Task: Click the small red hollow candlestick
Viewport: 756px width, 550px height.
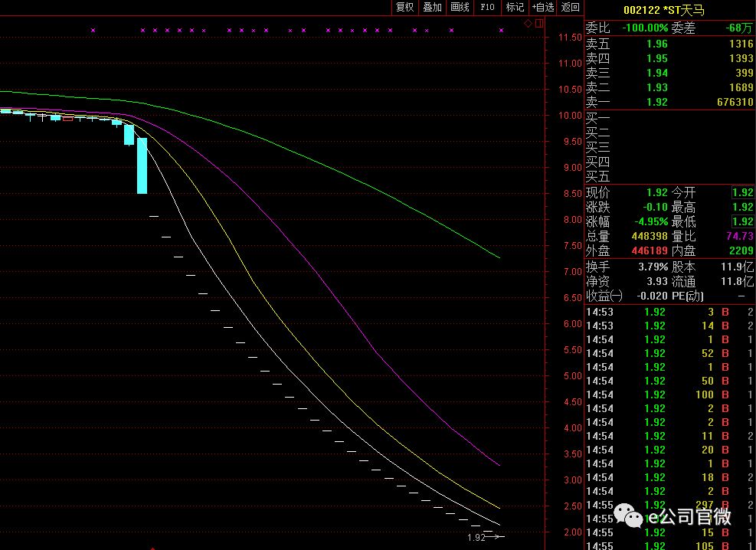Action: coord(68,119)
